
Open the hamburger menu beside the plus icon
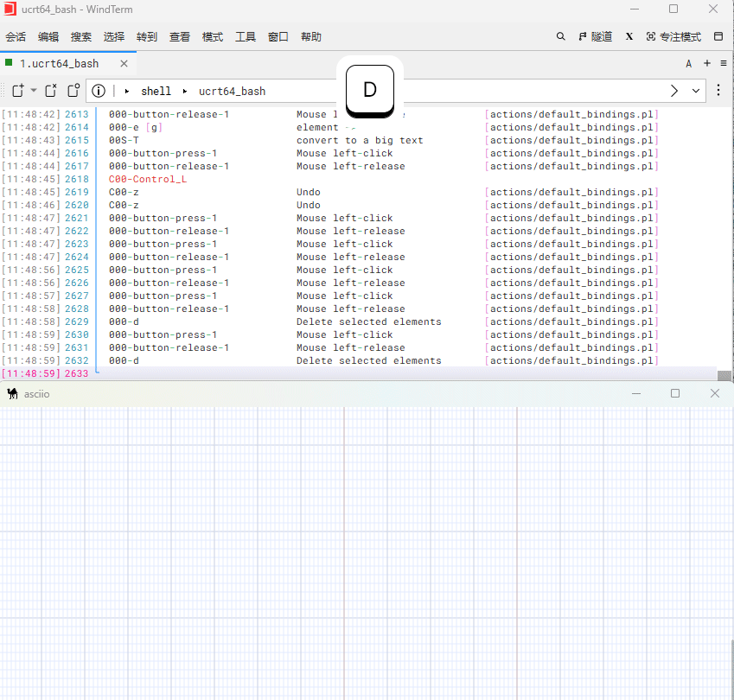723,63
